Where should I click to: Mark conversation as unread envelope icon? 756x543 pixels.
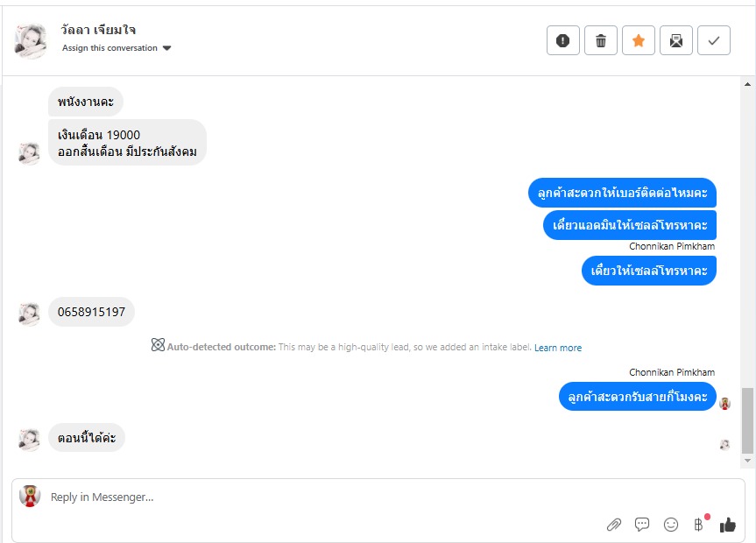click(x=676, y=40)
